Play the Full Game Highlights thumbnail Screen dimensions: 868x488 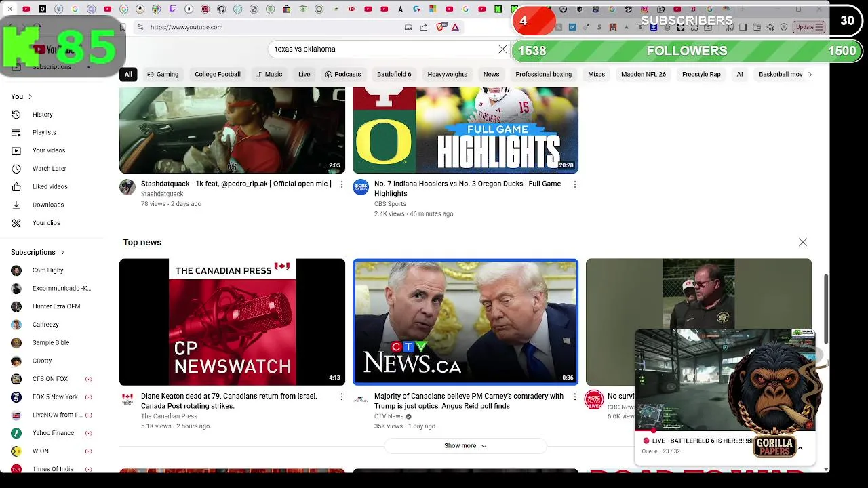point(465,130)
